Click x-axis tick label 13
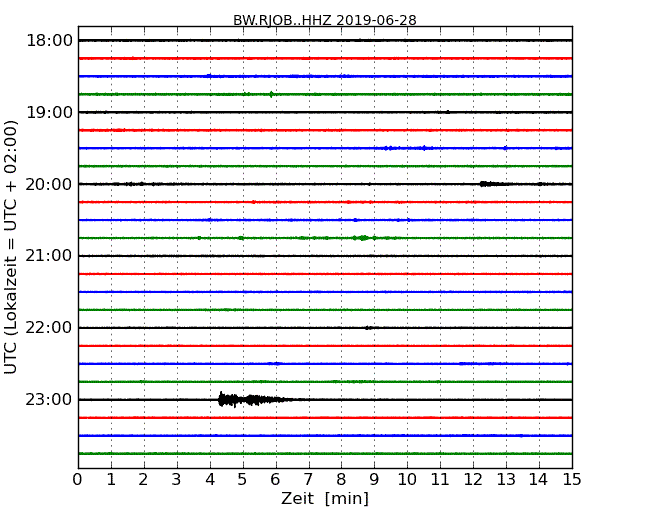Screen dimensions: 650x520 tap(506, 479)
